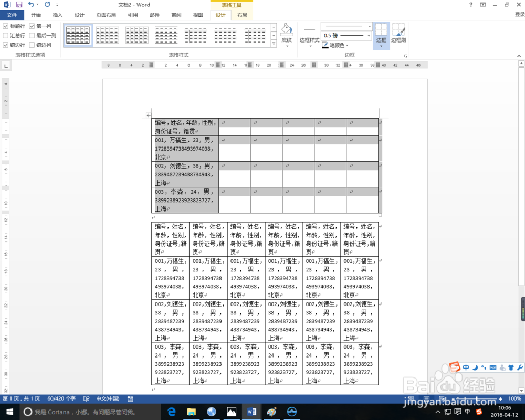Viewport: 525px width, 420px height.
Task: Enable the 汇总行 total row checkbox
Action: click(x=6, y=36)
